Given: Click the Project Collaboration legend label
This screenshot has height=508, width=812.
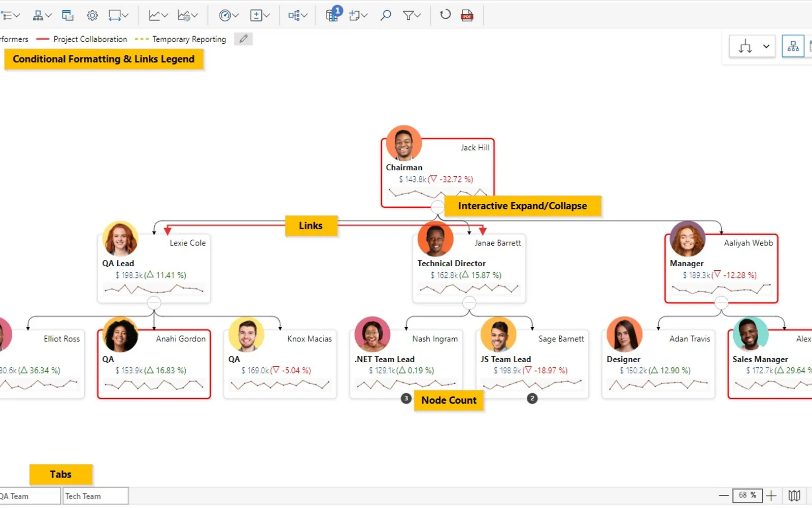Looking at the screenshot, I should pyautogui.click(x=90, y=39).
